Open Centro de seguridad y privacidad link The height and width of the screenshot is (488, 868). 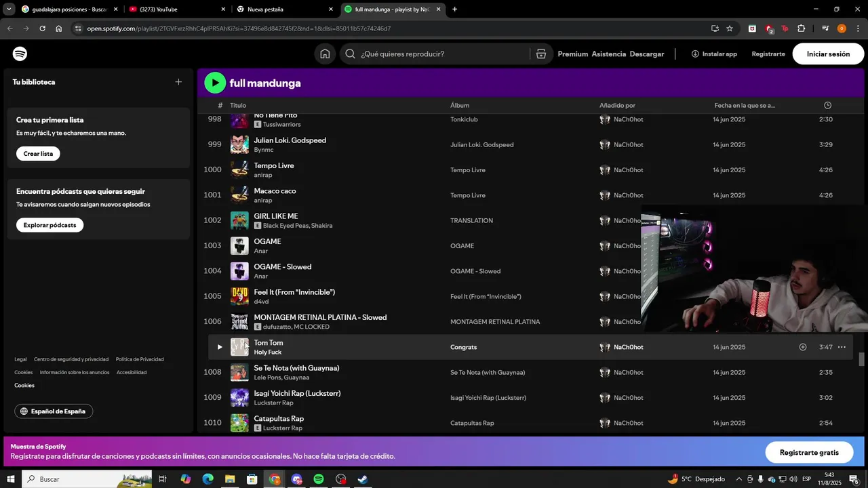click(71, 359)
